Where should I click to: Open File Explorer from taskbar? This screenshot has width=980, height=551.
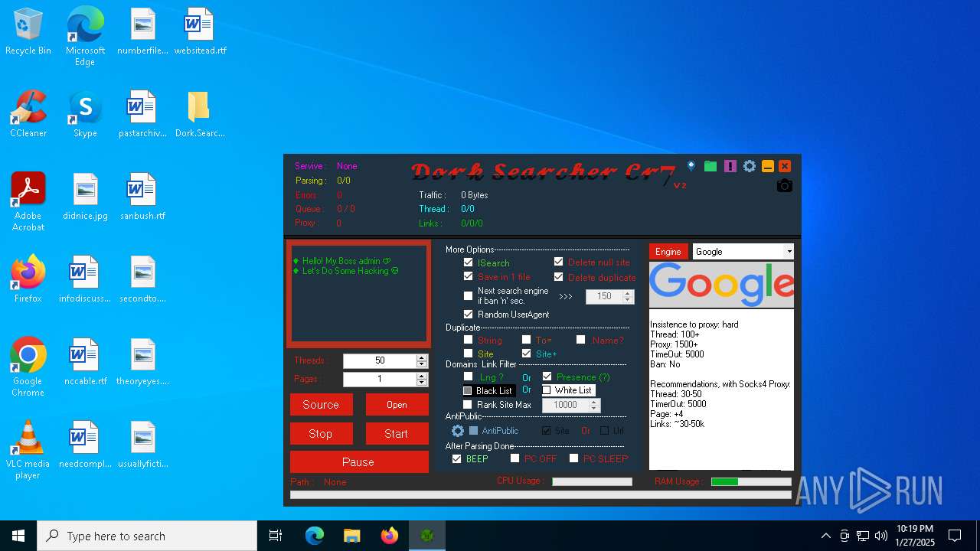[352, 536]
